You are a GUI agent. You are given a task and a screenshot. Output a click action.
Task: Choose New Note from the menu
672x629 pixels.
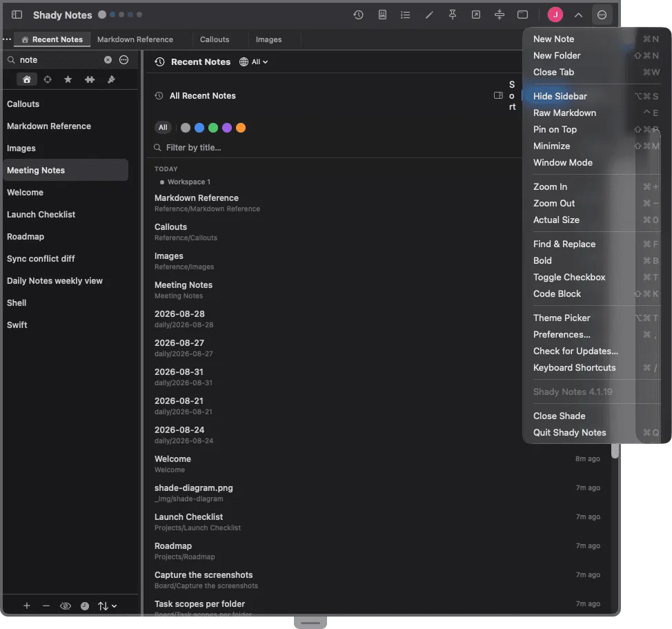tap(595, 39)
